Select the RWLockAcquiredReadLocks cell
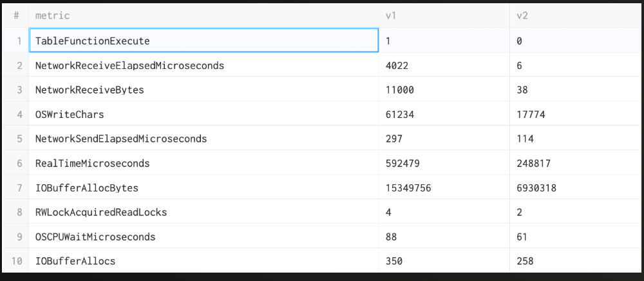644x281 pixels. (x=204, y=212)
